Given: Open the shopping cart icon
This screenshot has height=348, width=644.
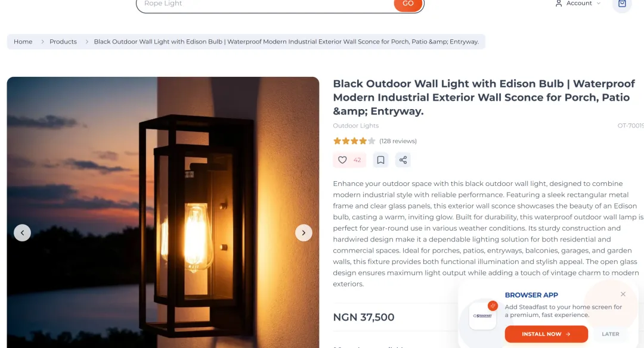Looking at the screenshot, I should (x=622, y=4).
